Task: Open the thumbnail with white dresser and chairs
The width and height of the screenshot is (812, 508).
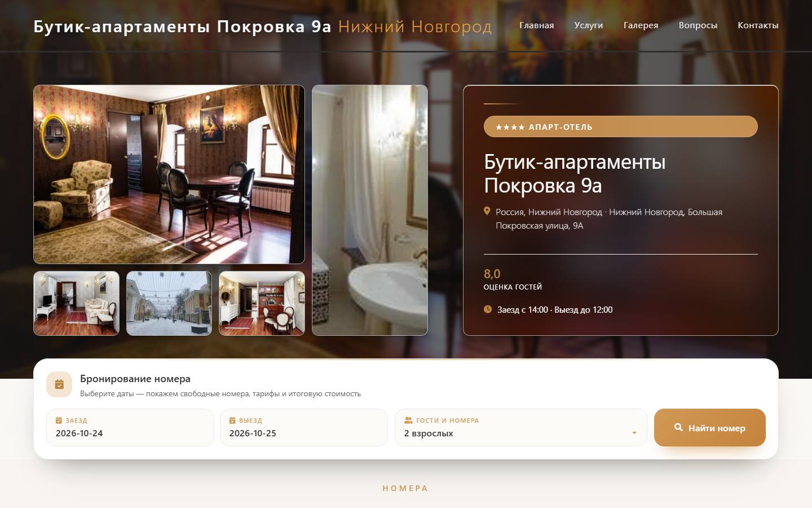Action: click(262, 303)
